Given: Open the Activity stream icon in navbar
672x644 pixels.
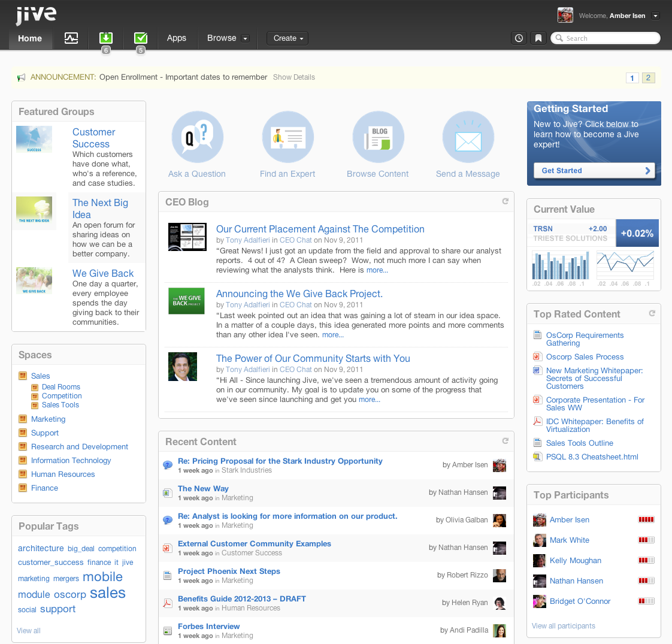Looking at the screenshot, I should coord(71,38).
